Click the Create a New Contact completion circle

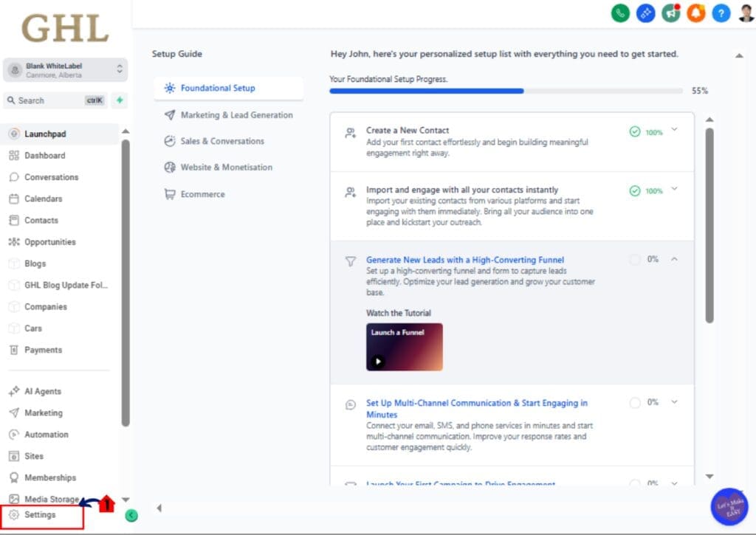click(x=635, y=131)
